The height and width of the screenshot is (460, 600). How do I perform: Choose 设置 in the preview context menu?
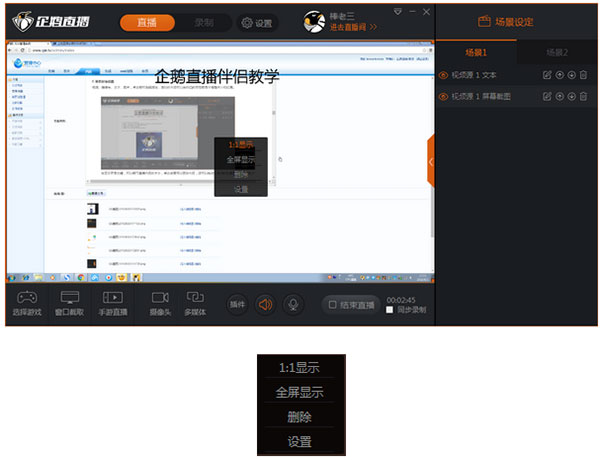241,189
